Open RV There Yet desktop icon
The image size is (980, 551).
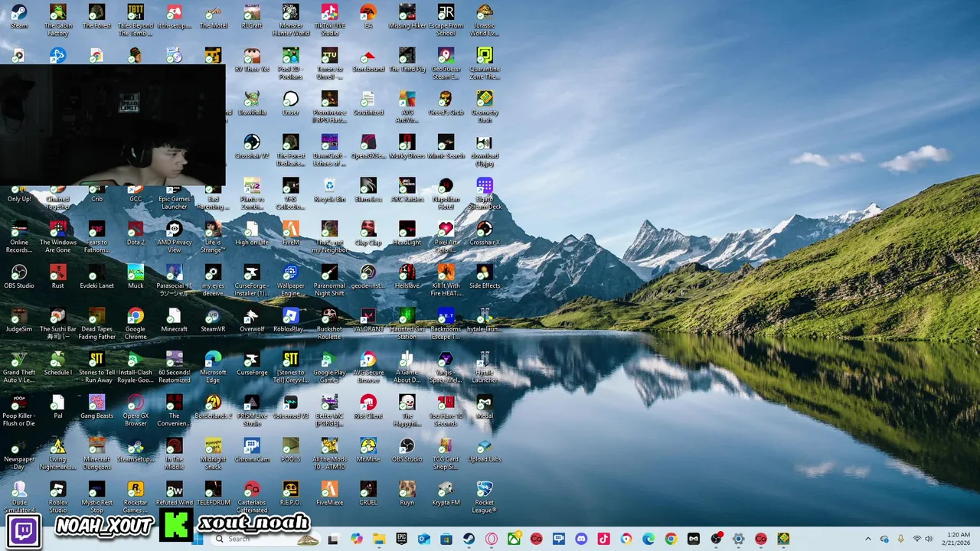point(252,60)
